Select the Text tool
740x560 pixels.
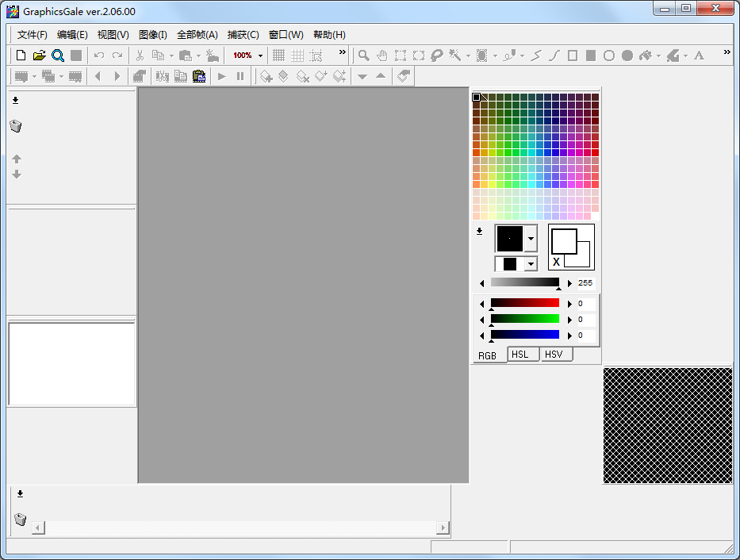[699, 56]
